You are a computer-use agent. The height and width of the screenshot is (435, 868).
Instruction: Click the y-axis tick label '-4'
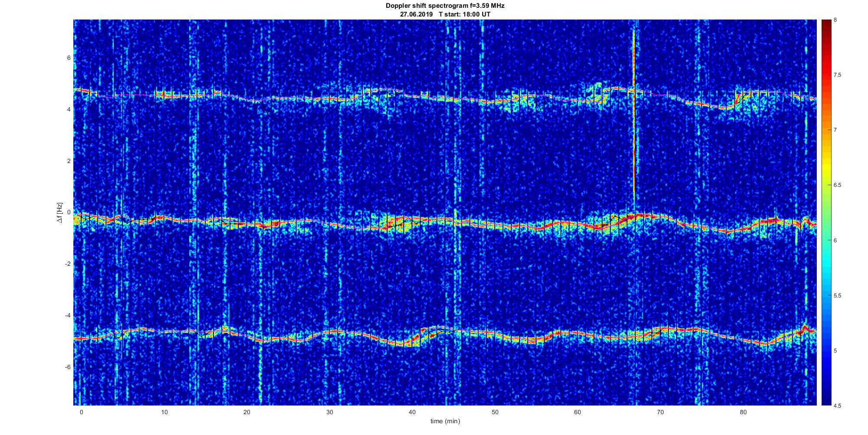tap(68, 316)
